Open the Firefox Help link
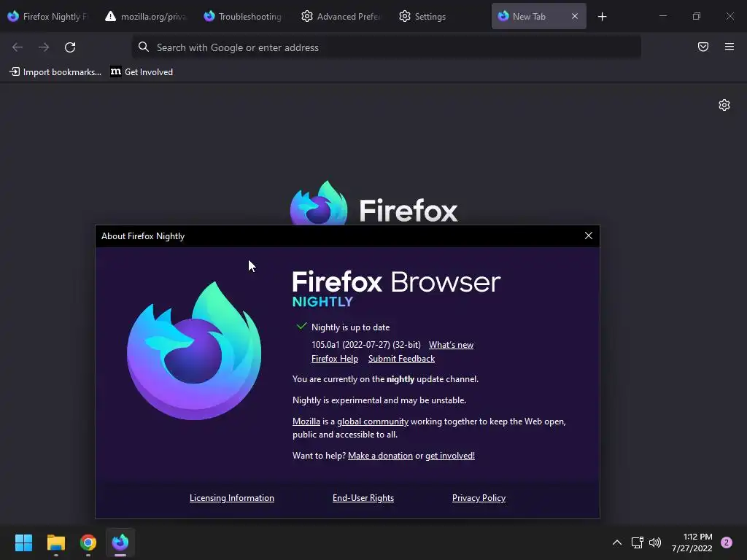This screenshot has width=747, height=560. 334,359
